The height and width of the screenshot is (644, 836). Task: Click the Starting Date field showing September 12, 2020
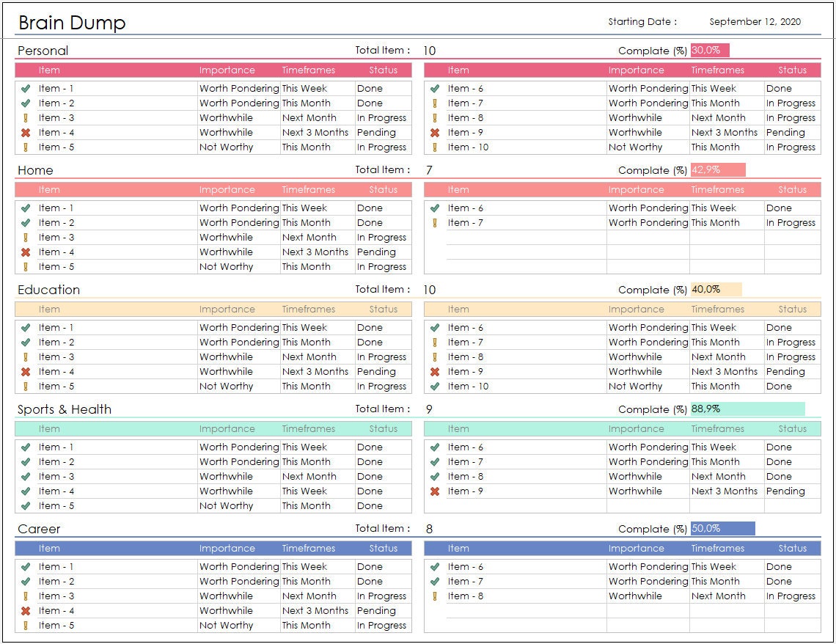(x=755, y=22)
